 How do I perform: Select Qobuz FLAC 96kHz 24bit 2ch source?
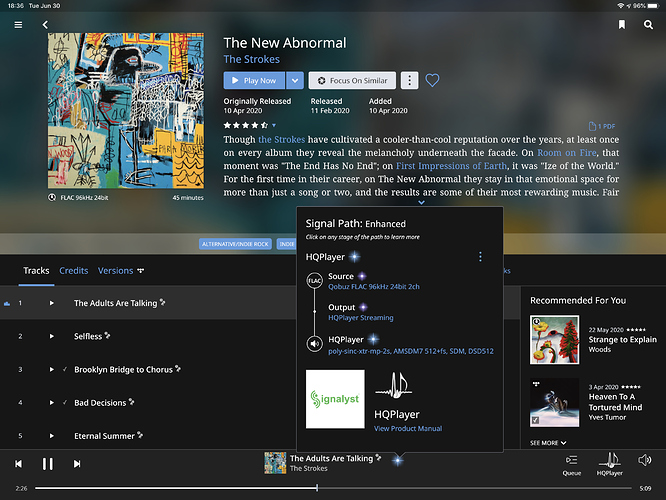point(374,287)
